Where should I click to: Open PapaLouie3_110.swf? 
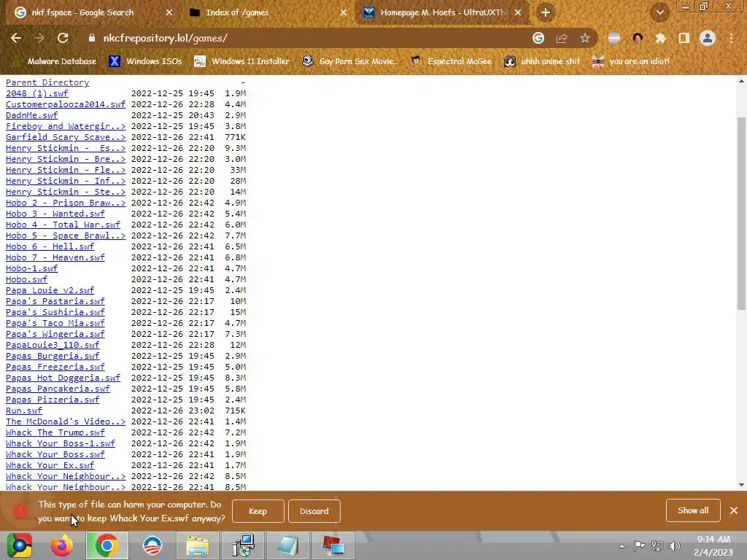[x=53, y=345]
